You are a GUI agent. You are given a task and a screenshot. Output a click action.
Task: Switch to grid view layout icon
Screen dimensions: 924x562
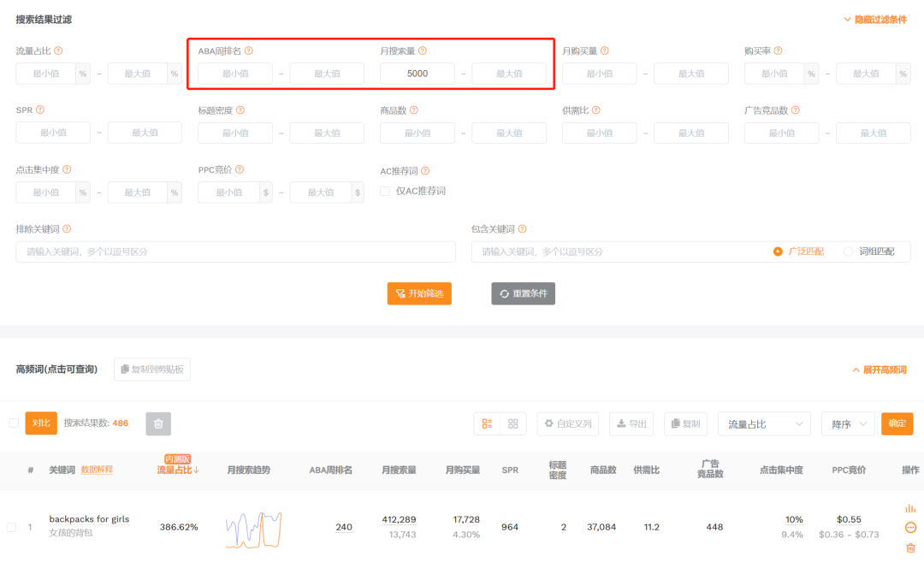pos(512,423)
